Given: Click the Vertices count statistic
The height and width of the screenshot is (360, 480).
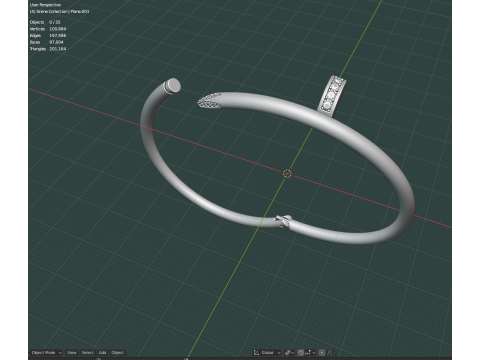Looking at the screenshot, I should tap(48, 29).
